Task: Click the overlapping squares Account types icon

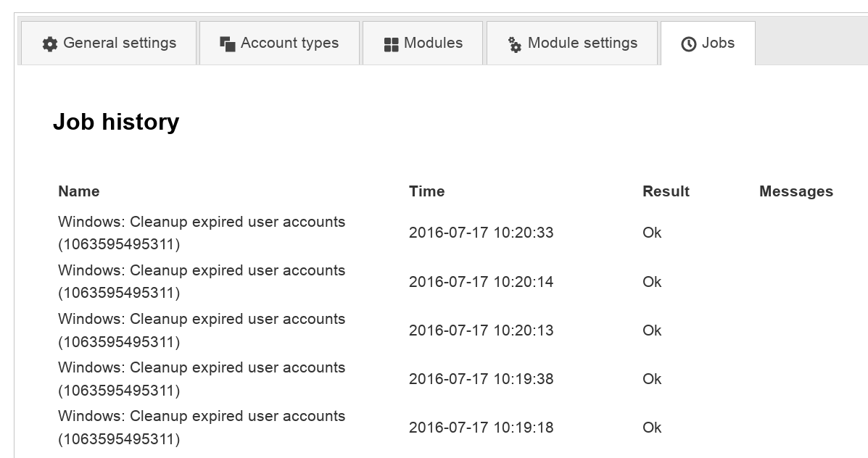Action: 228,44
